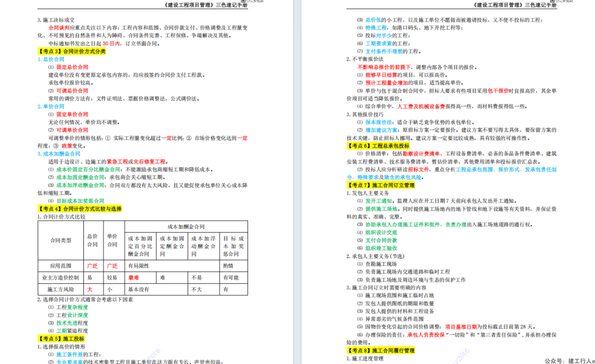Click the highlighted heading '【考点 6】工程总承包投标'
The height and width of the screenshot is (364, 595).
[378, 146]
